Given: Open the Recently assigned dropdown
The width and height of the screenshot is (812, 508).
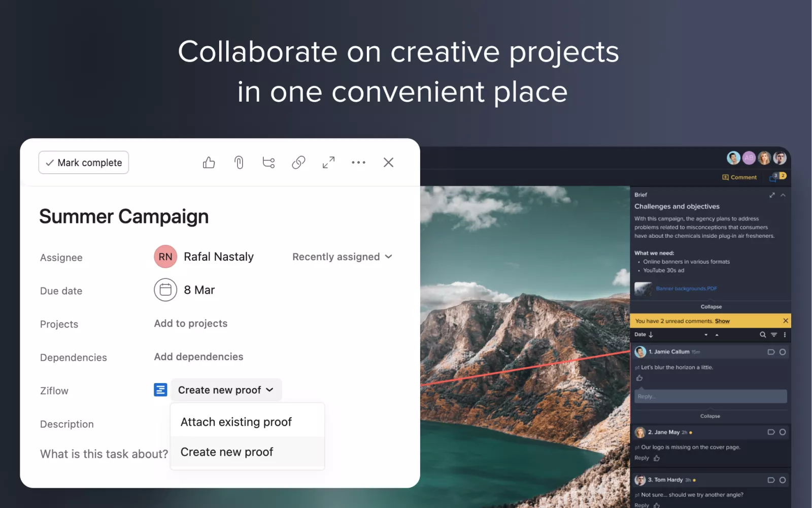Looking at the screenshot, I should click(x=342, y=257).
